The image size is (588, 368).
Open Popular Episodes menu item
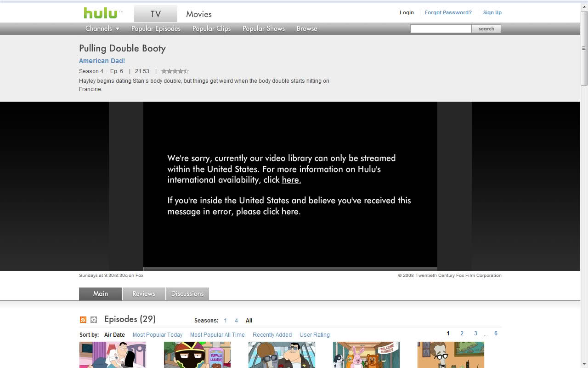[156, 29]
